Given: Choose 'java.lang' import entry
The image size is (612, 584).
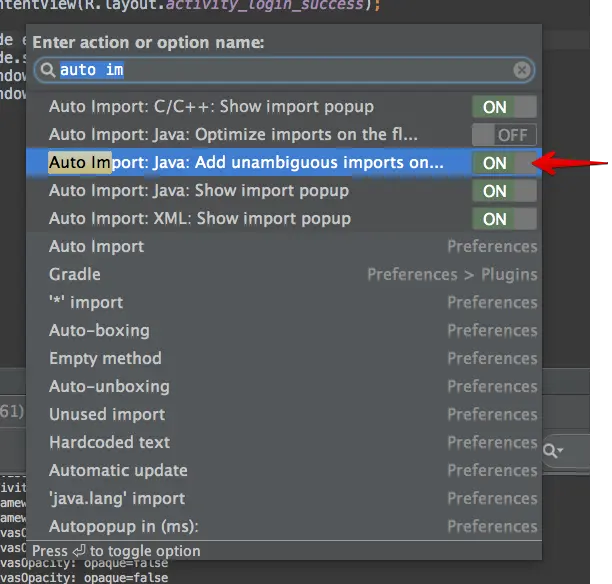Looking at the screenshot, I should point(284,499).
